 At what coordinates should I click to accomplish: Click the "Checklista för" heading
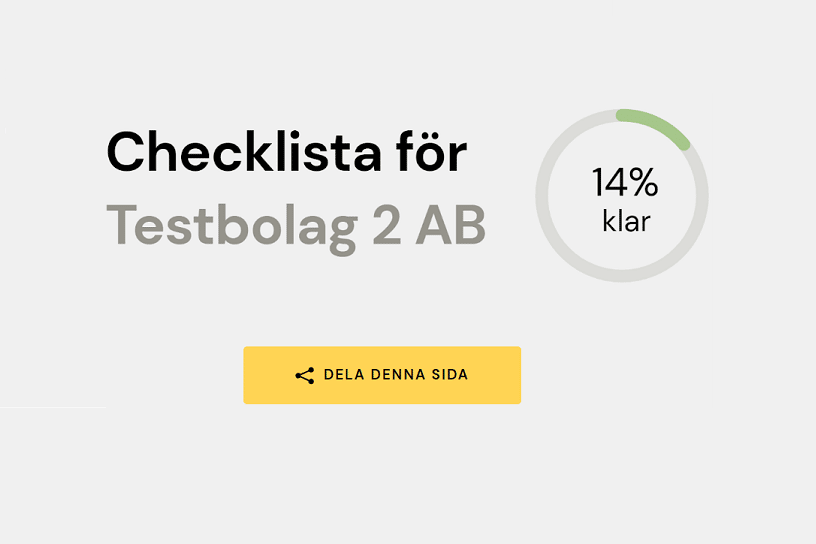(x=286, y=154)
